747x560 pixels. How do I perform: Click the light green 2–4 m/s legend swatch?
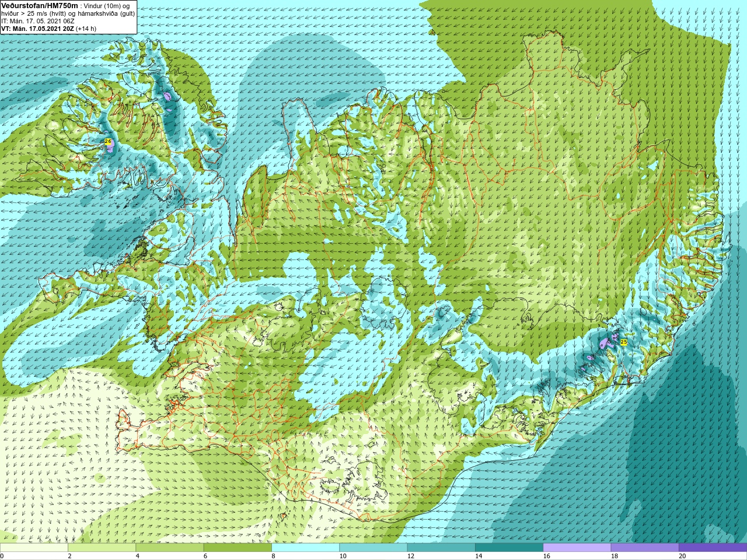coord(102,548)
